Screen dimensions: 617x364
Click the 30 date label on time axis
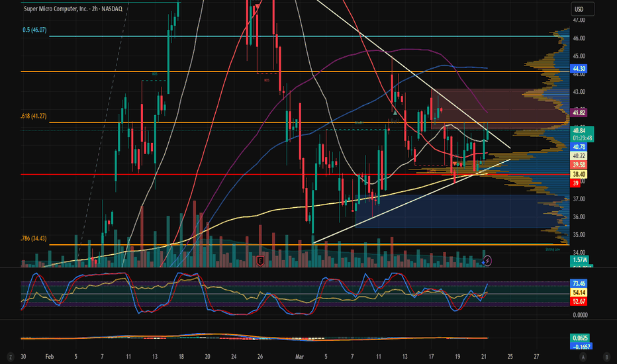coord(23,357)
